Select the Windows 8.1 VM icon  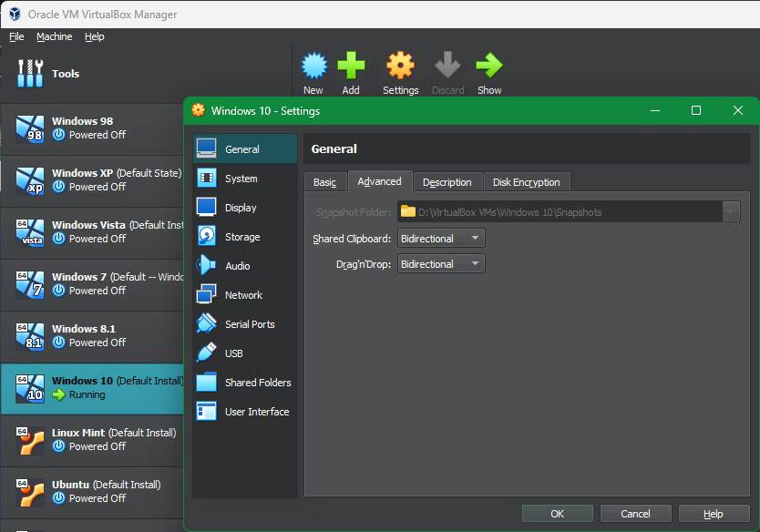click(x=30, y=337)
